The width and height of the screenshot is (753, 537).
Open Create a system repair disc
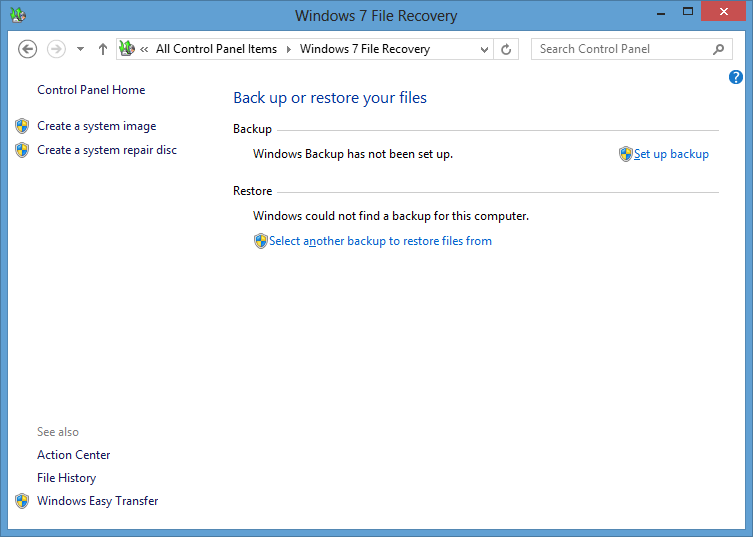[107, 150]
